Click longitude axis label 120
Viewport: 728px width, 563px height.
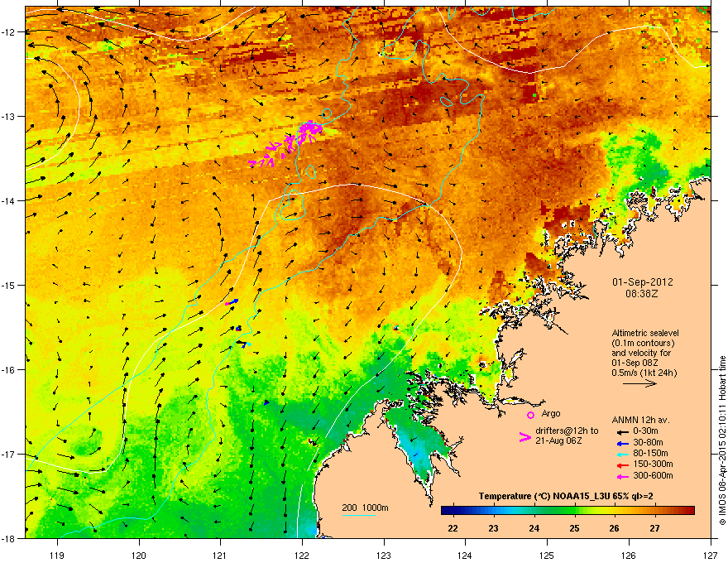[x=139, y=555]
